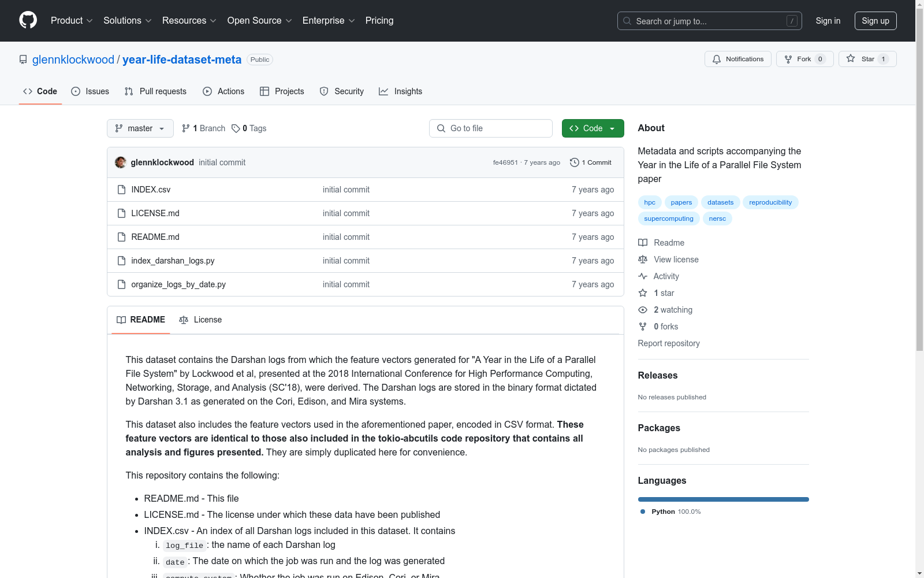Switch to the Projects tab
The width and height of the screenshot is (924, 578).
(x=282, y=91)
